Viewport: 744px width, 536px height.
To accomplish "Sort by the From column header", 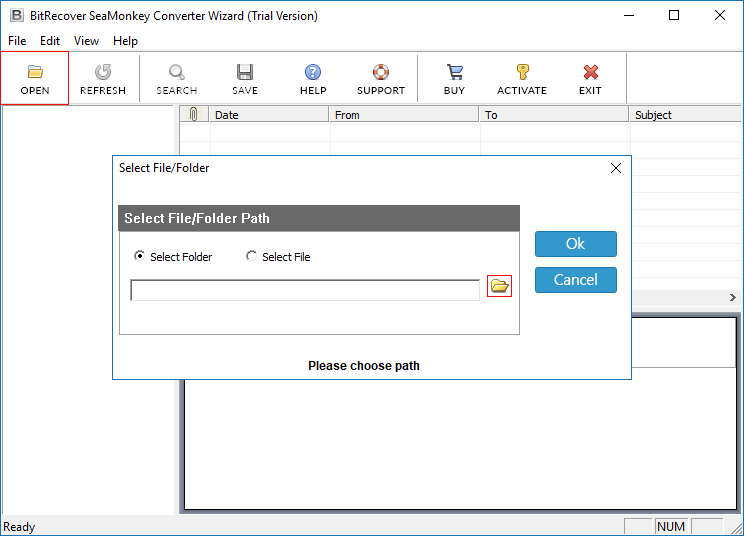I will coord(404,114).
